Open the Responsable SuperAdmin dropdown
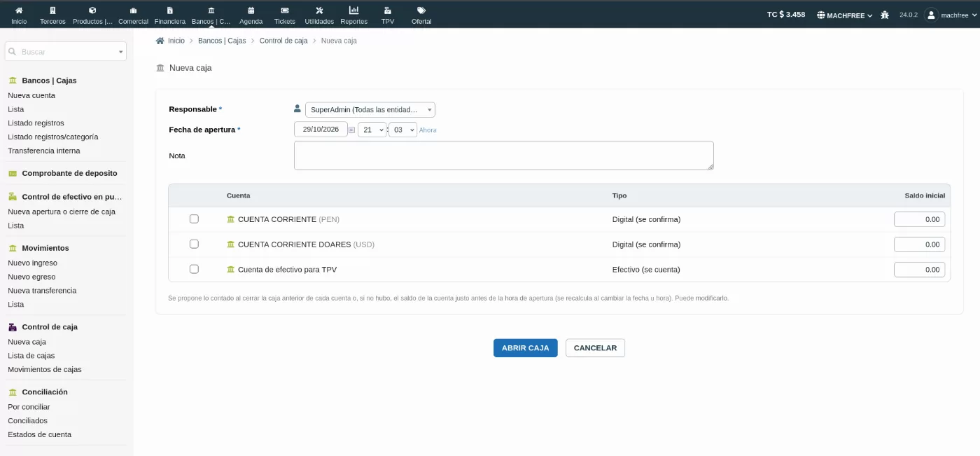 pyautogui.click(x=370, y=109)
